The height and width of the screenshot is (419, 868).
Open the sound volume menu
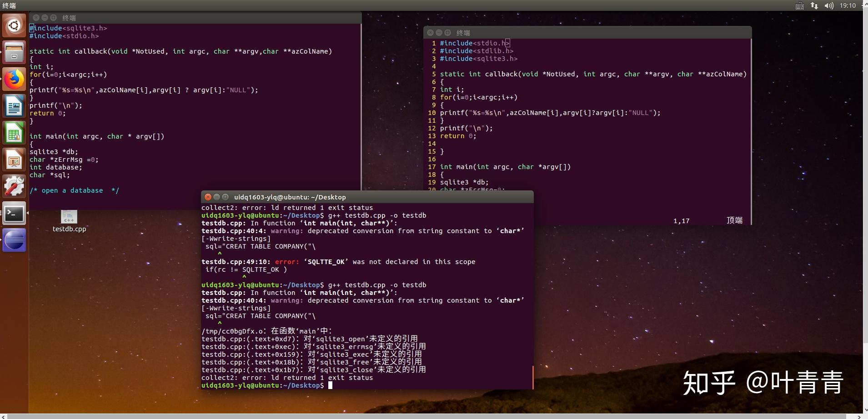click(828, 5)
